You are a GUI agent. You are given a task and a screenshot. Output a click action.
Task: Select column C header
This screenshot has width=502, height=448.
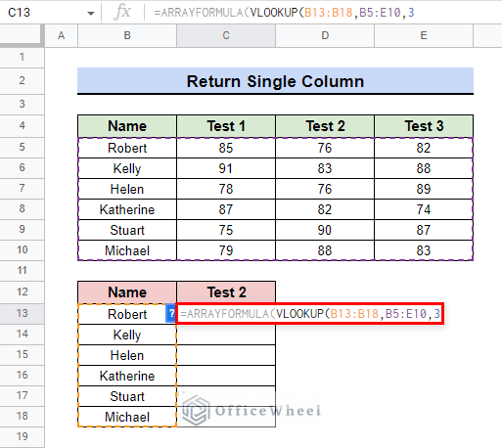point(226,35)
